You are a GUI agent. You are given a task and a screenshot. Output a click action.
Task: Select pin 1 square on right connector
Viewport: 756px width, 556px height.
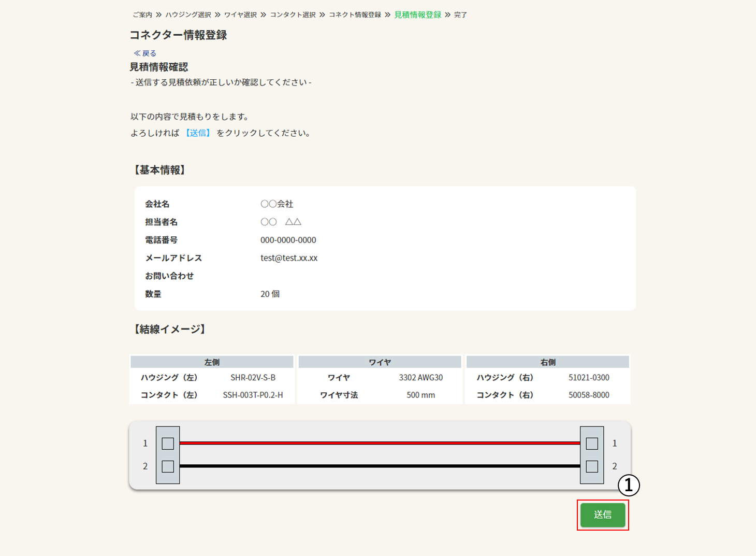(592, 444)
